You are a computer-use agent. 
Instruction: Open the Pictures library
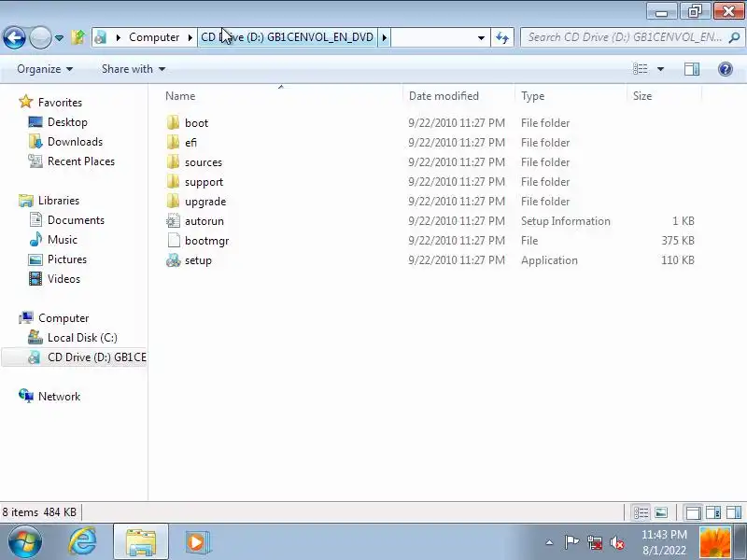tap(67, 259)
